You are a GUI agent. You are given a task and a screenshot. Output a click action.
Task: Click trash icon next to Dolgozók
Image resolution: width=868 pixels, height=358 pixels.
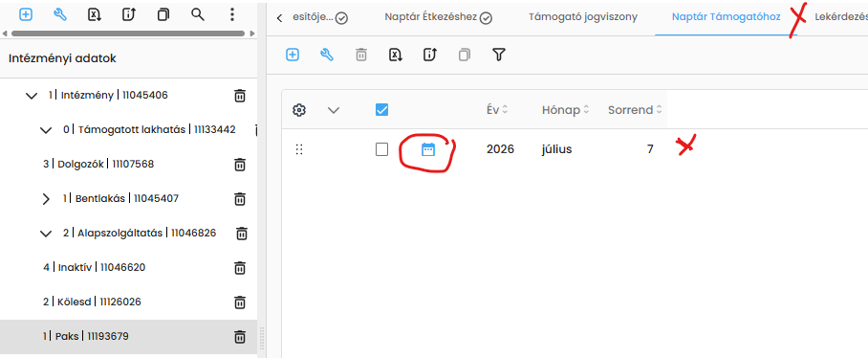[x=240, y=164]
